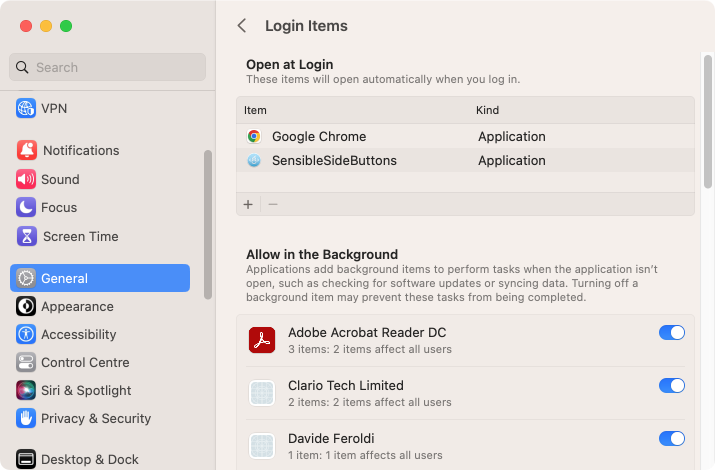Remove a login item with the minus button
Screen dimensions: 715x470
273,204
